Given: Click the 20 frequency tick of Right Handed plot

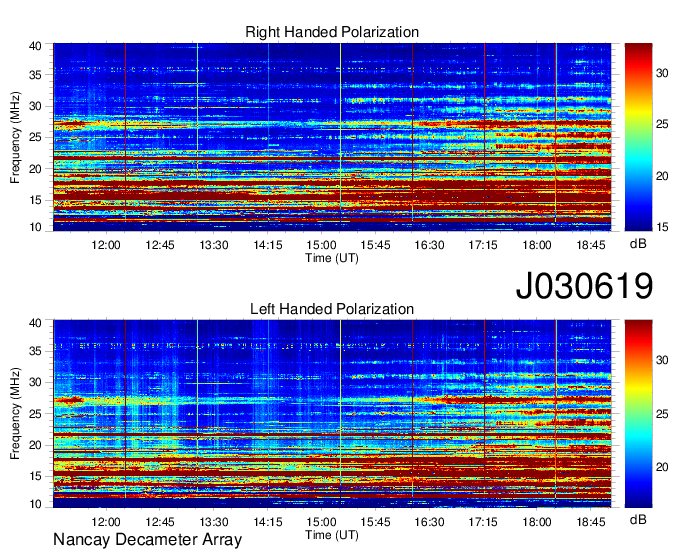Looking at the screenshot, I should point(35,169).
